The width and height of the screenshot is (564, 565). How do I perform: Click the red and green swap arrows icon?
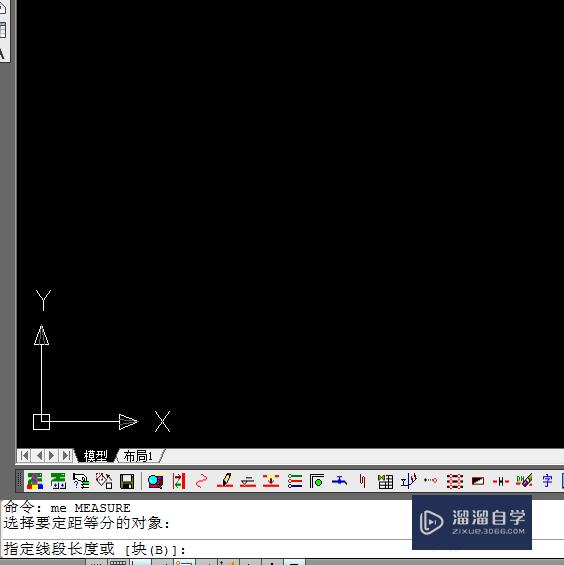pos(179,481)
